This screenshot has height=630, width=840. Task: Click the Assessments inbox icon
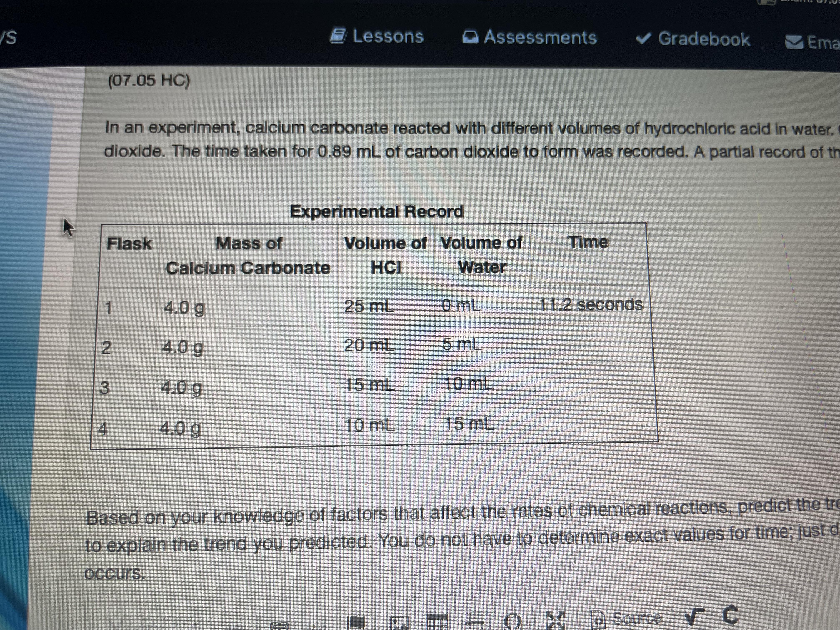coord(470,37)
